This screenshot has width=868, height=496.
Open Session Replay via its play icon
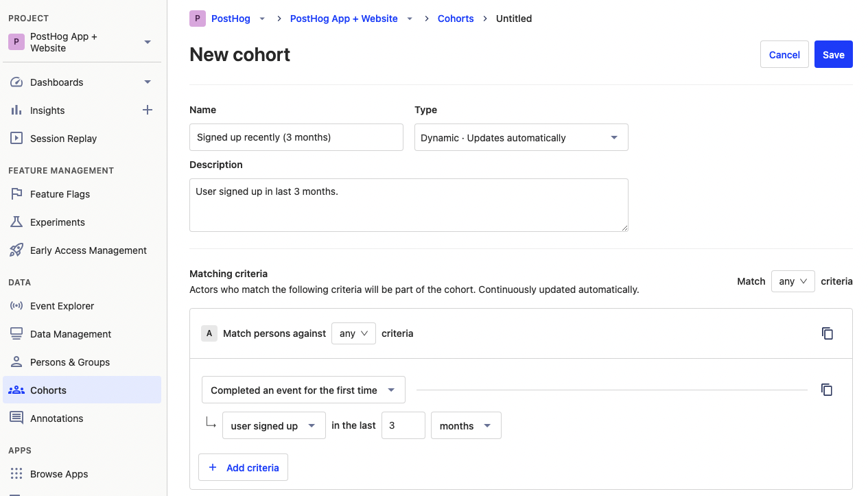(16, 139)
